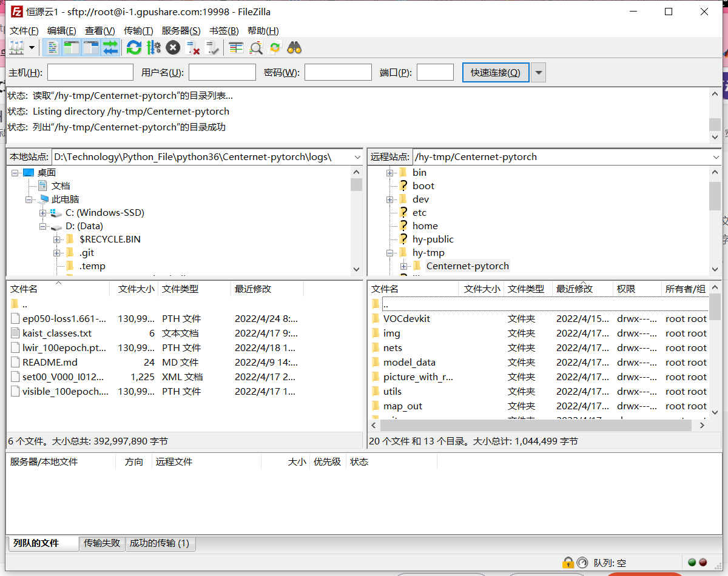
Task: Open the Site Manager
Action: 16,47
